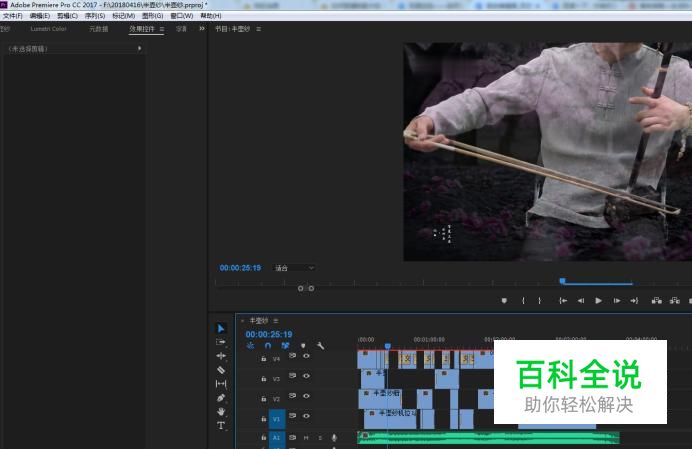Hide V2 track output eye
The width and height of the screenshot is (692, 449).
[306, 396]
